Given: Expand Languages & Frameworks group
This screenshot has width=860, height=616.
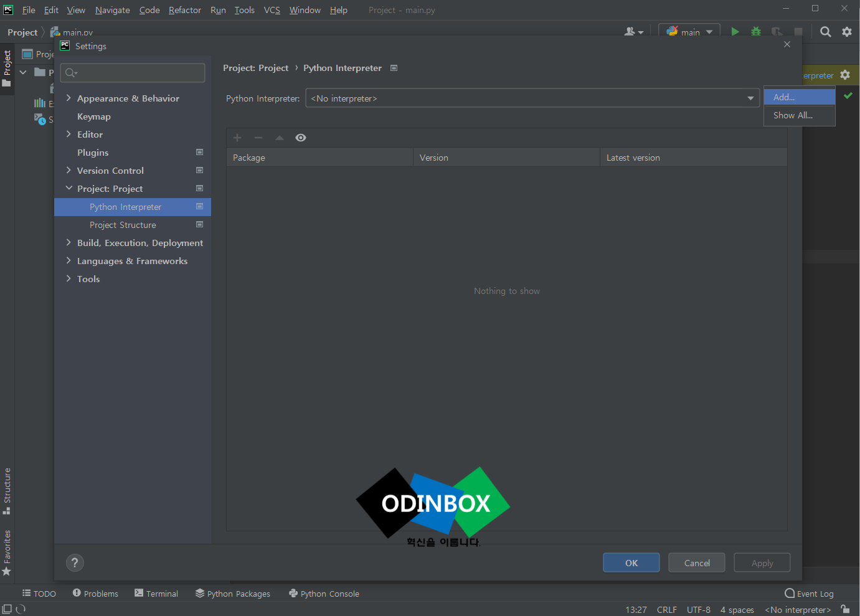Looking at the screenshot, I should [x=69, y=260].
